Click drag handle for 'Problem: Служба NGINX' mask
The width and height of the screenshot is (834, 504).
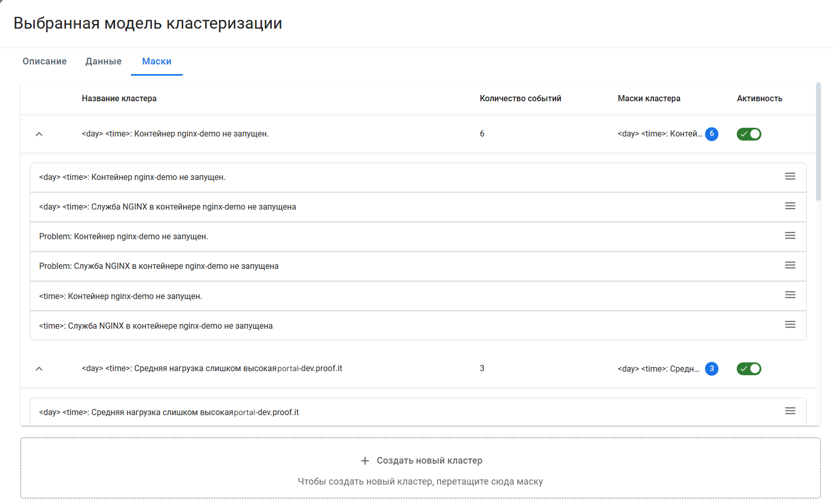(790, 265)
